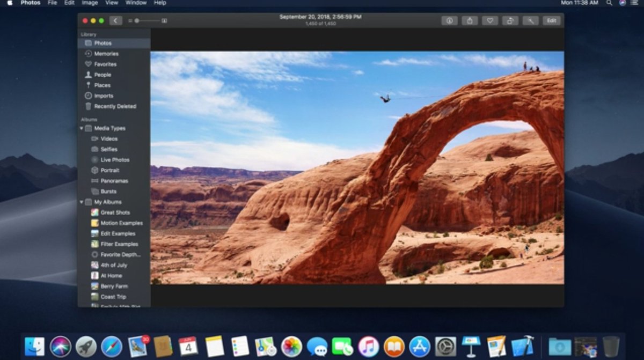The height and width of the screenshot is (360, 644).
Task: Collapse the Media Types disclosure triangle
Action: tap(82, 128)
